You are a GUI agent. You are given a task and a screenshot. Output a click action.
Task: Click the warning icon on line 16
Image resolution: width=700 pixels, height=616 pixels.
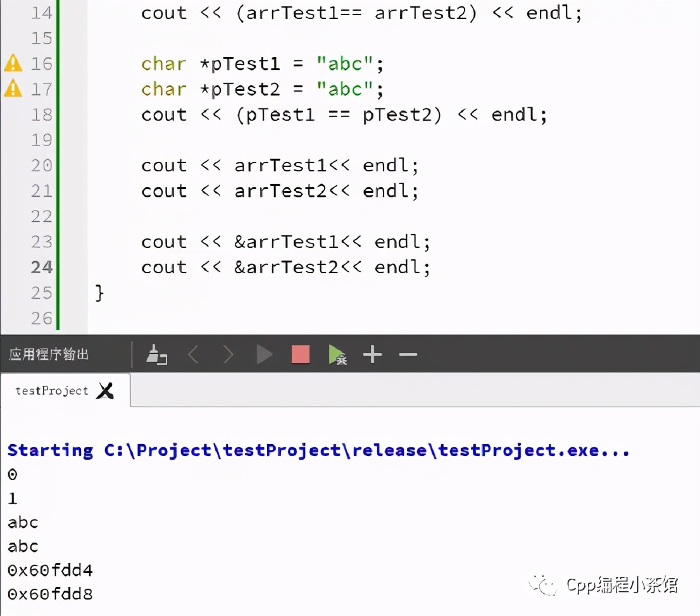(x=13, y=63)
